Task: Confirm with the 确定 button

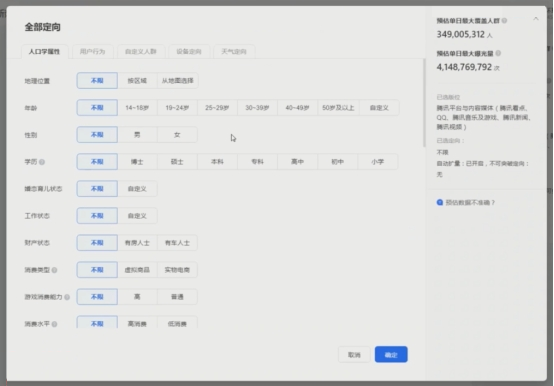Action: 391,355
